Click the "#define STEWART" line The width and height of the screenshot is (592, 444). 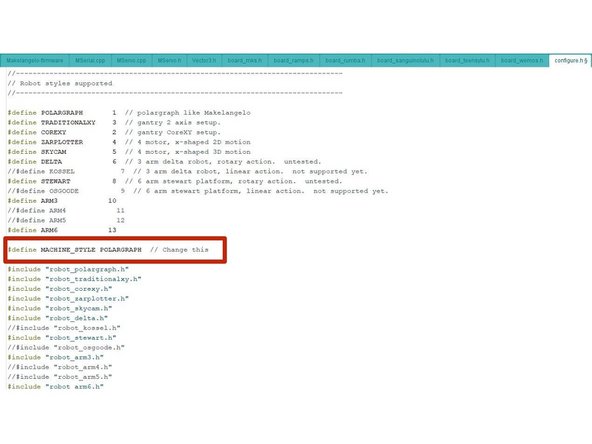[175, 182]
